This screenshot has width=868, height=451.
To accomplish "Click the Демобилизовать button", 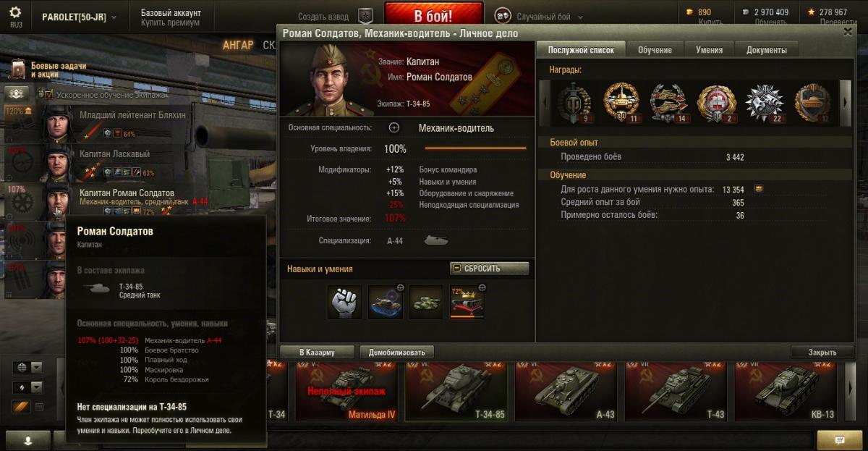I will [x=396, y=353].
